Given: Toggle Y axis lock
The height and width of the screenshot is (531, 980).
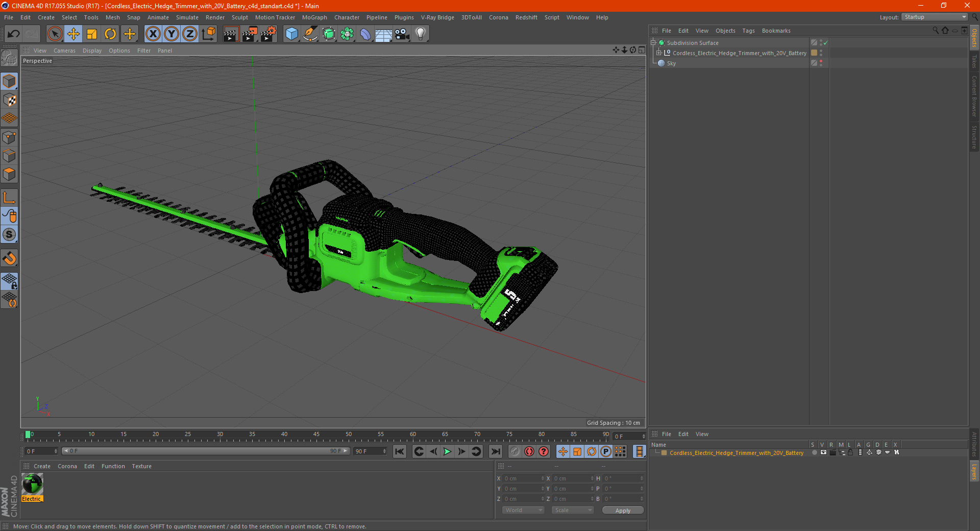Looking at the screenshot, I should coord(171,34).
